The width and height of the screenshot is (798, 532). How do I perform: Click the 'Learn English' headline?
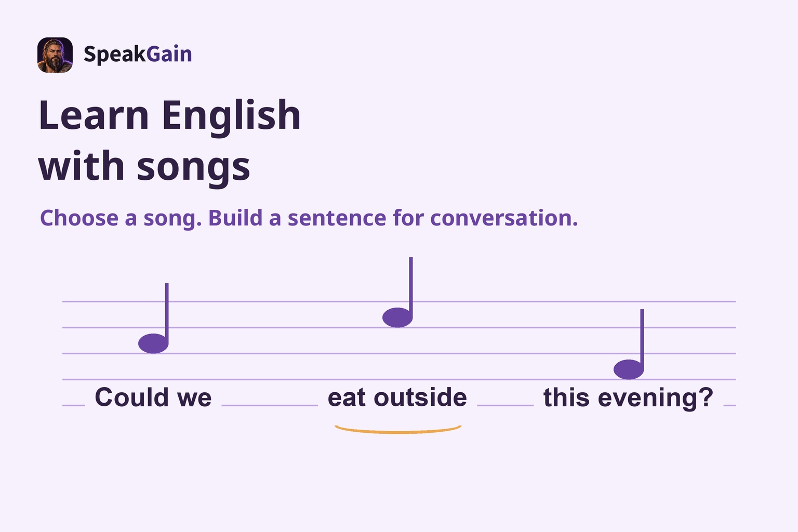170,115
